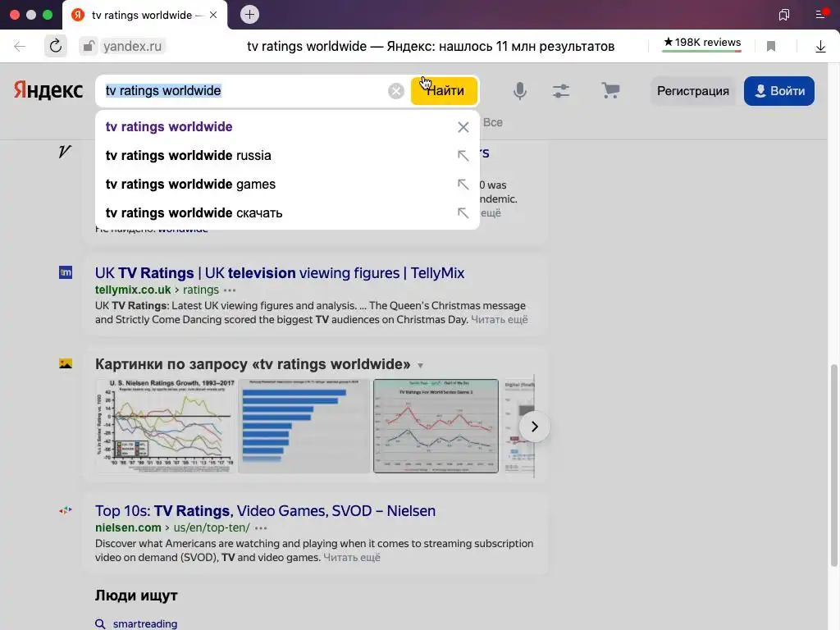
Task: Click the TellyMix tm favicon
Action: (66, 272)
